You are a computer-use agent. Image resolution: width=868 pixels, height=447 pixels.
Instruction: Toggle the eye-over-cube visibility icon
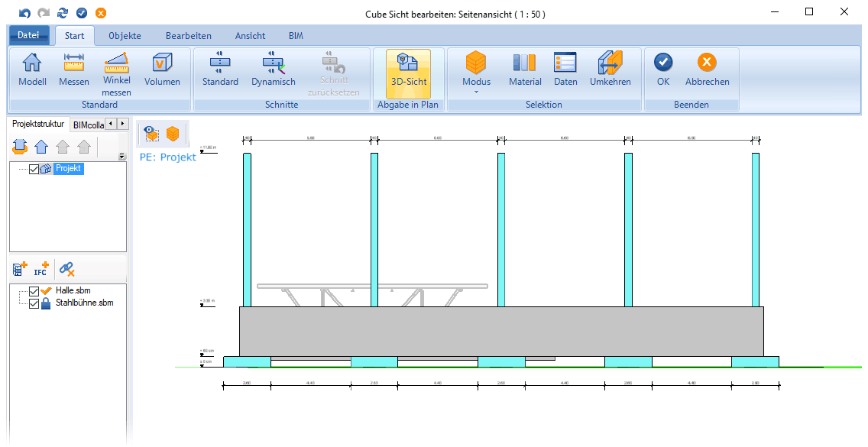151,134
